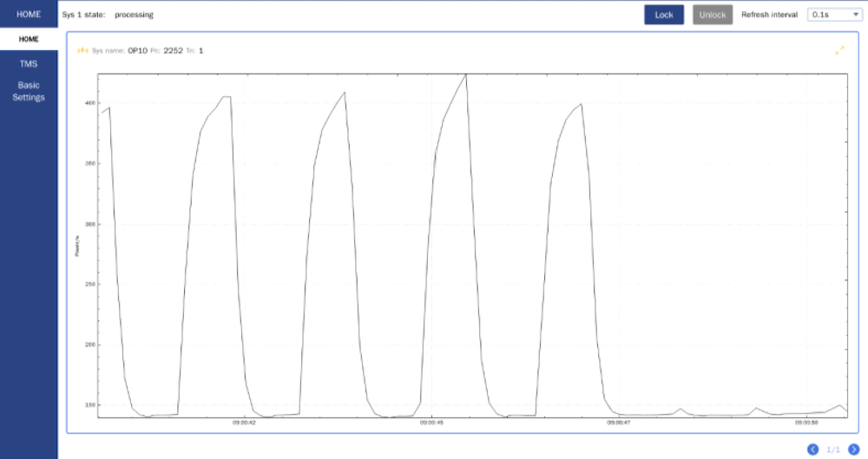
Task: Go to the next chart page
Action: point(853,449)
